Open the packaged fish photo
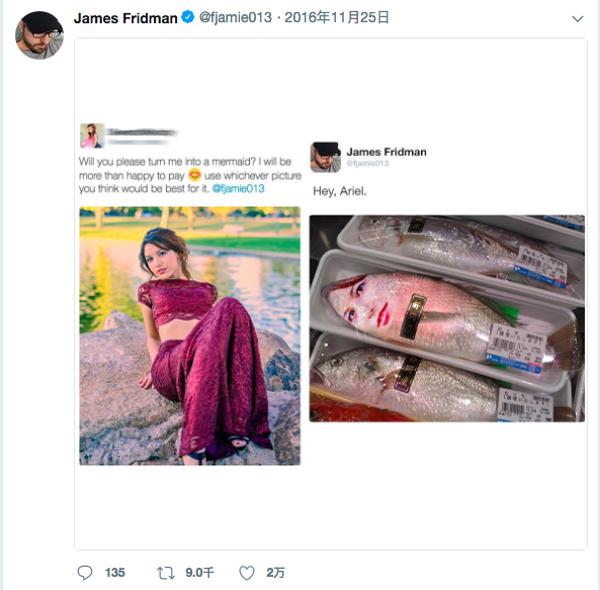 coord(446,317)
